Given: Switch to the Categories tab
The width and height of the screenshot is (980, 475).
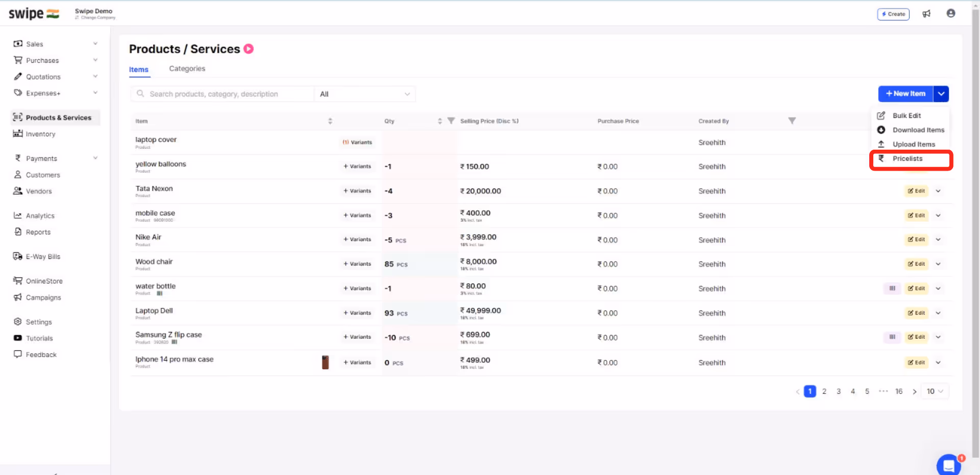Looking at the screenshot, I should [x=187, y=68].
